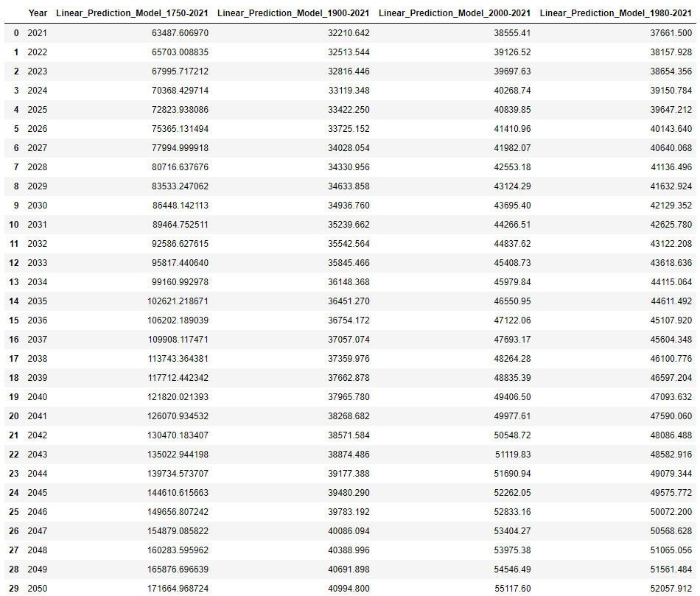Click the year 2021 cell

38,33
